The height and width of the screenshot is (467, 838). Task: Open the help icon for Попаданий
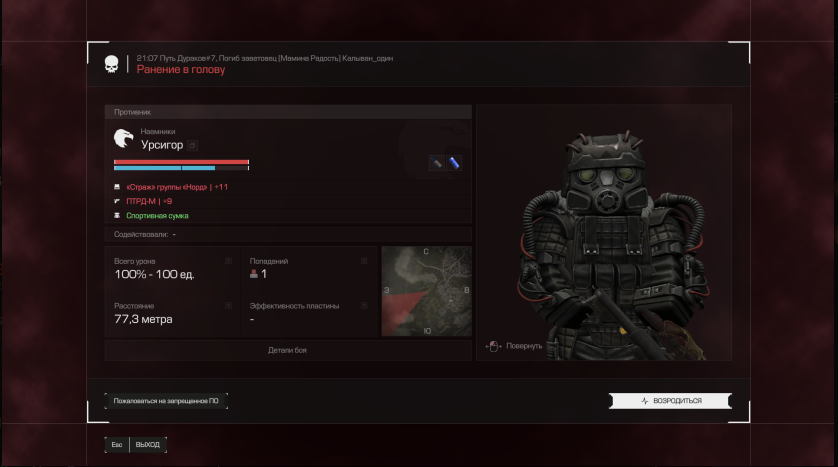pyautogui.click(x=364, y=261)
